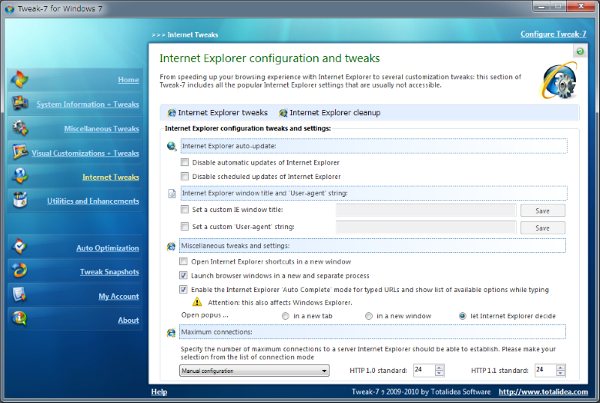Open Visual Customizations - Tweaks section
600x403 pixels.
(x=85, y=153)
